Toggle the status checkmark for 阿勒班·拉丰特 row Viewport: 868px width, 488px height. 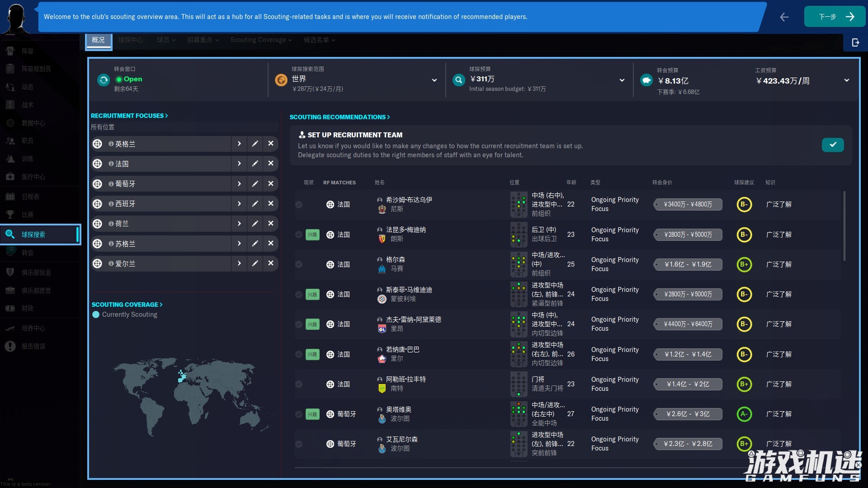click(x=299, y=384)
